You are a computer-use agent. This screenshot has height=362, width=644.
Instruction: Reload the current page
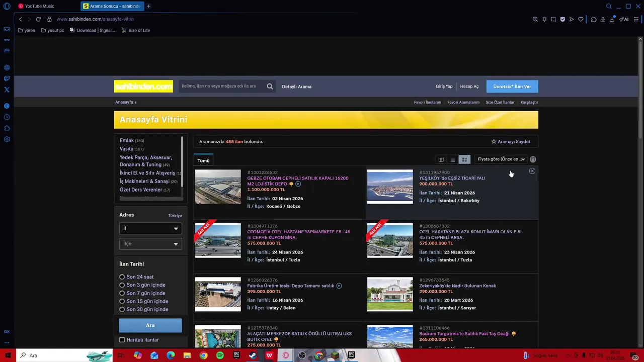coord(38,19)
